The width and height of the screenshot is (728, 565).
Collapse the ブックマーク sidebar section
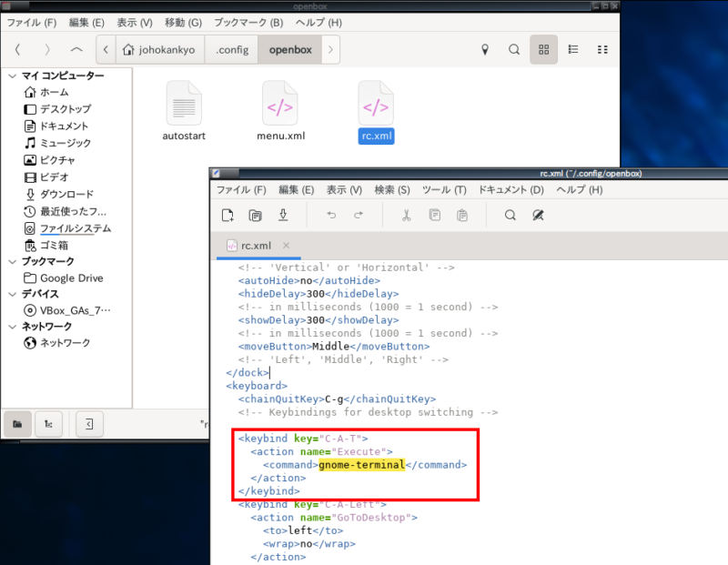(13, 261)
